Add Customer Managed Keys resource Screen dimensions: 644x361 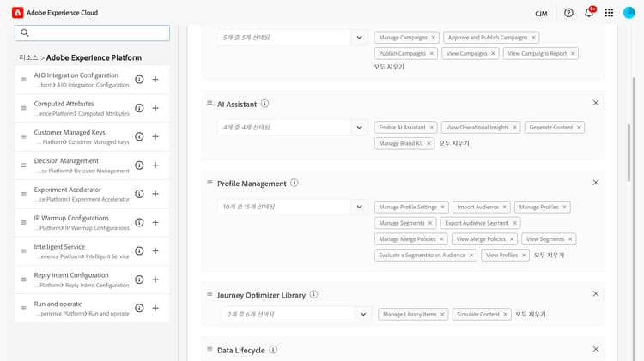tap(155, 136)
